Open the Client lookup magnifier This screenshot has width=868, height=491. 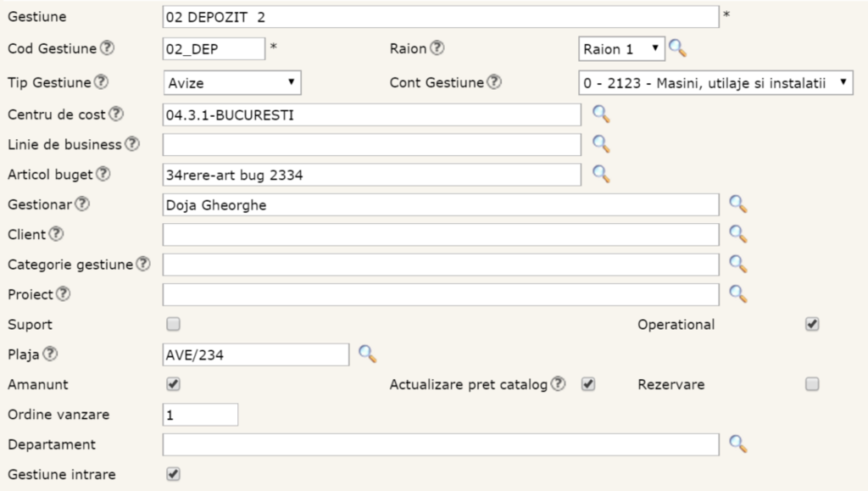pyautogui.click(x=738, y=234)
